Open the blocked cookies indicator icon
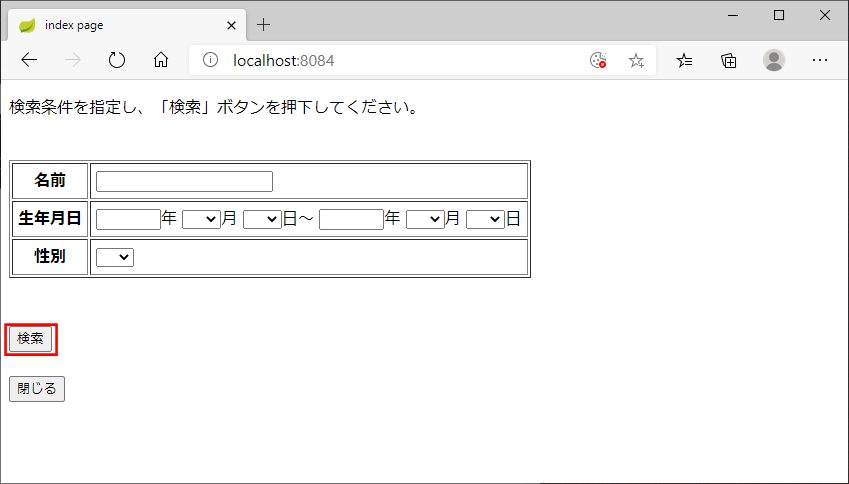 point(598,60)
